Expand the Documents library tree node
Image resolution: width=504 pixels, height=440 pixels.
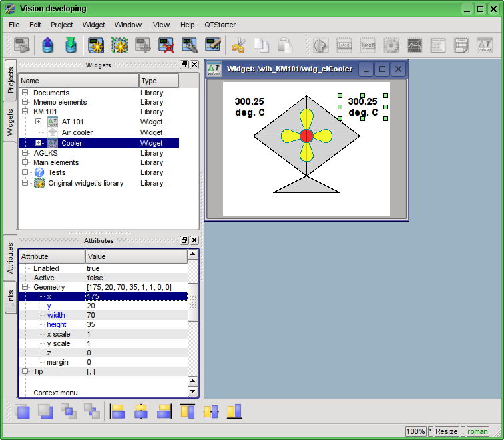[x=25, y=93]
